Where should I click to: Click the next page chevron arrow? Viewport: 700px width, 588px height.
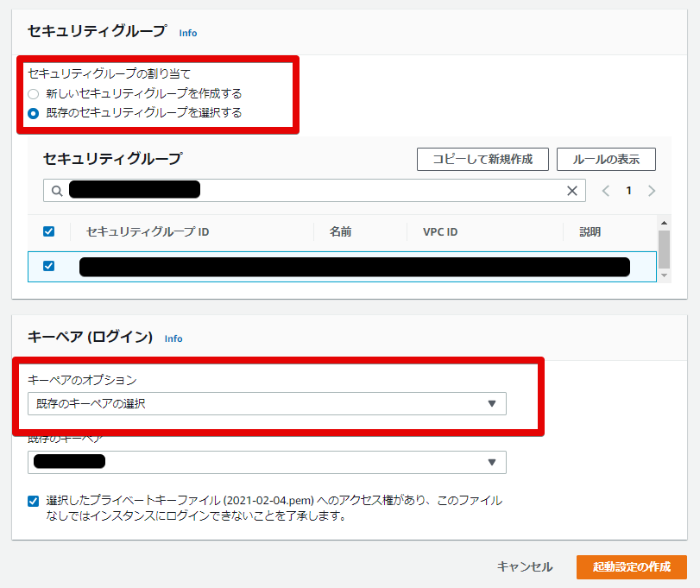tap(653, 190)
